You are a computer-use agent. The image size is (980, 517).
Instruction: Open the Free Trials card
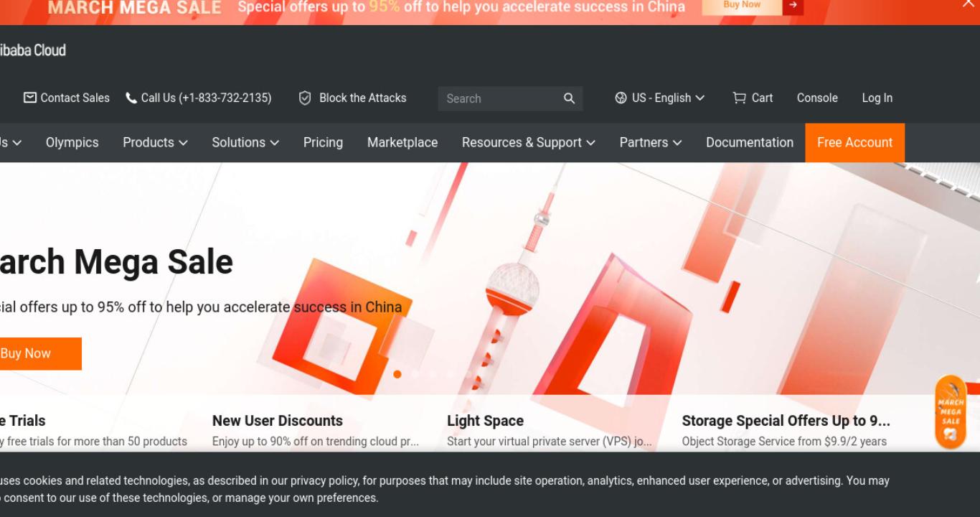(x=93, y=430)
